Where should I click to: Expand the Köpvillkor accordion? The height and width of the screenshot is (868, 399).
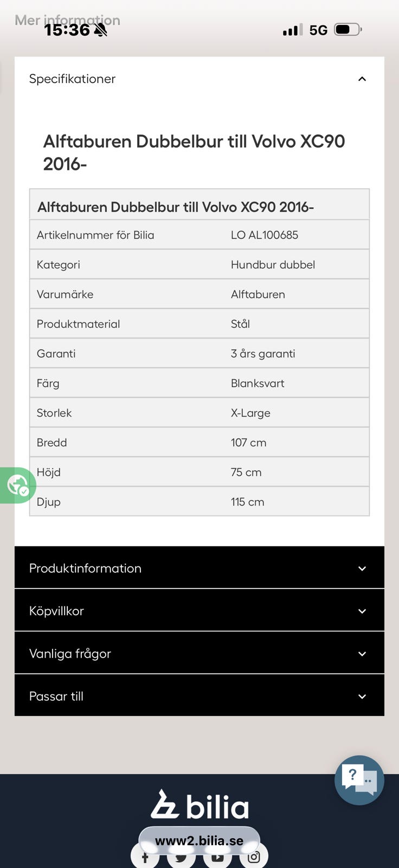tap(199, 611)
